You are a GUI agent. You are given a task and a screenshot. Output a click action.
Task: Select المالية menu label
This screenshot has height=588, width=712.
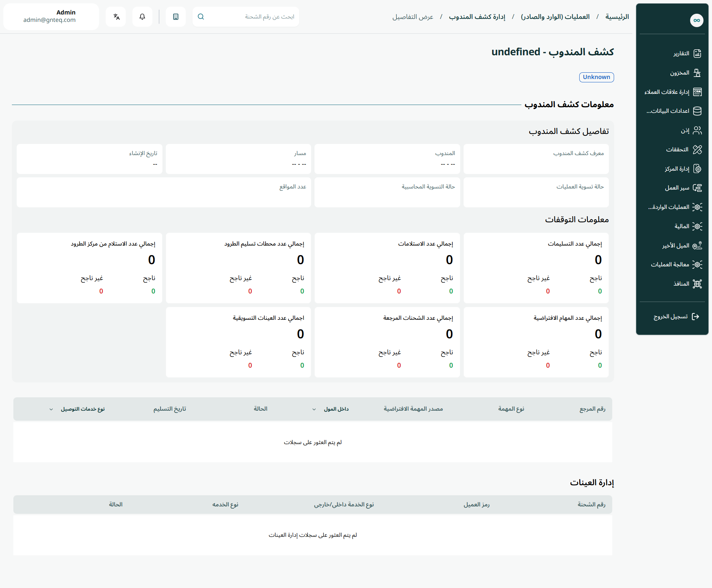(682, 226)
